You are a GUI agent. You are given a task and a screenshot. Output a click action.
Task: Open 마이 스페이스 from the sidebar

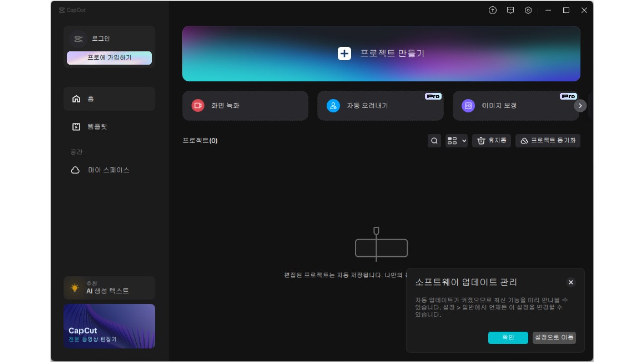(109, 170)
